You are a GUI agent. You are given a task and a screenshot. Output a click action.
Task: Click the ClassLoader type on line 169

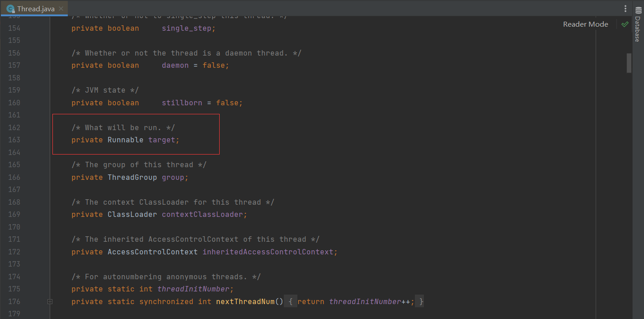coord(132,215)
